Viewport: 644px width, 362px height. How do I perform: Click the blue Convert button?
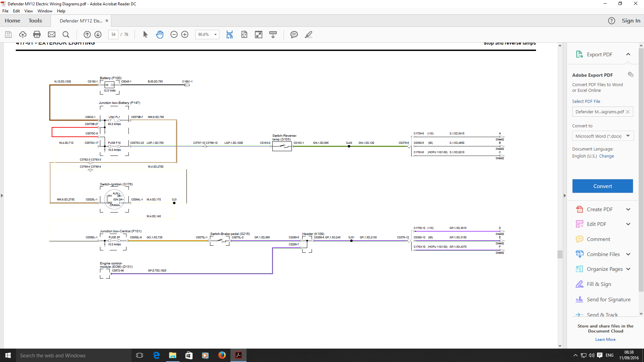coord(602,186)
